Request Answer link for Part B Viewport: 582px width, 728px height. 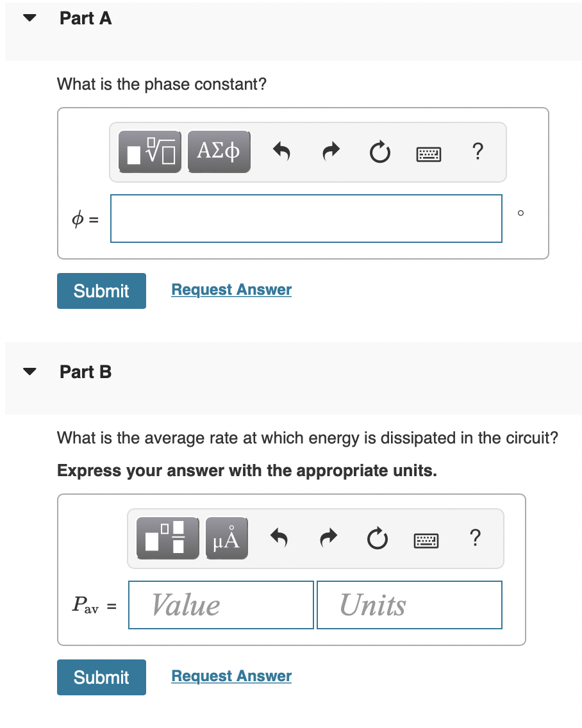231,675
